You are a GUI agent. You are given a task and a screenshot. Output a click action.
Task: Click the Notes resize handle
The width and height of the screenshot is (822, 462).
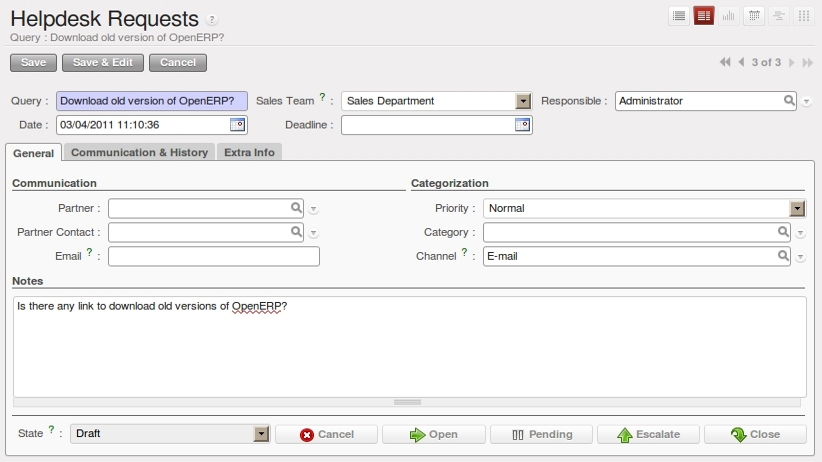pos(407,402)
